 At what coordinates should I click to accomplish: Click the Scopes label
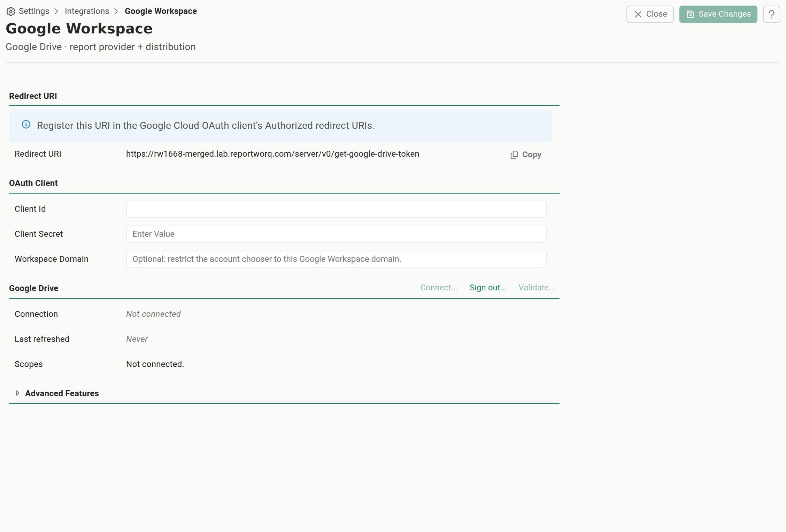29,364
